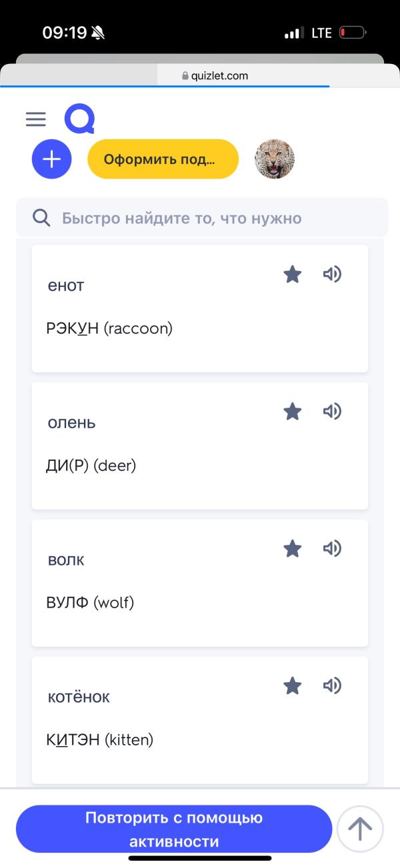Play audio for the word енот
The width and height of the screenshot is (400, 868).
[332, 274]
